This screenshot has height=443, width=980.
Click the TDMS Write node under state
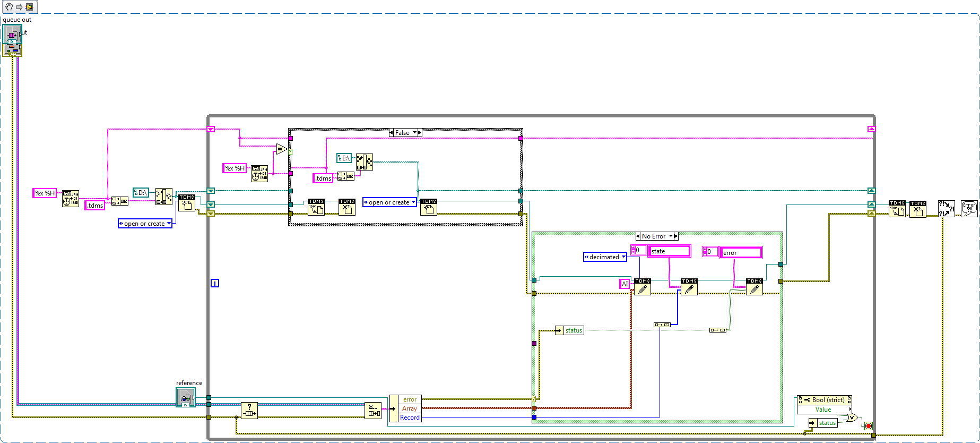(689, 287)
